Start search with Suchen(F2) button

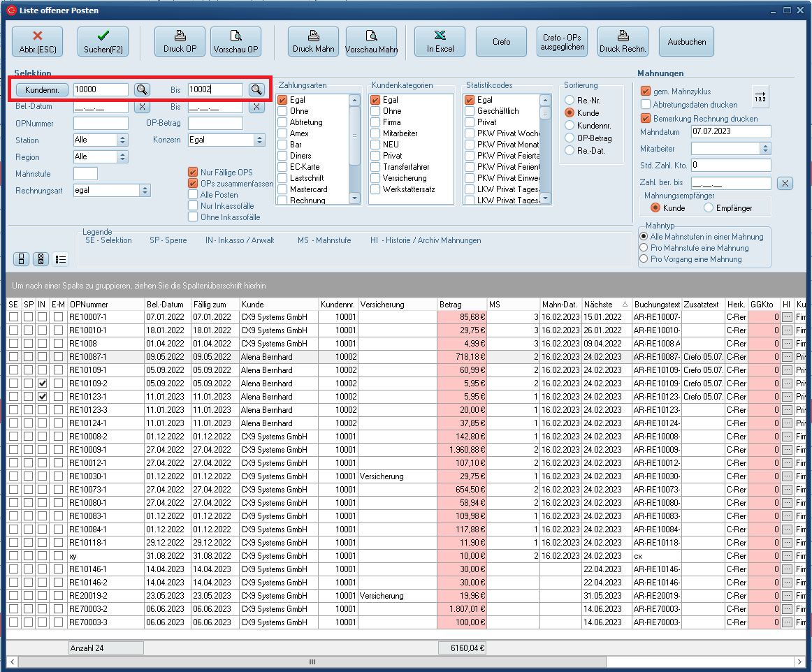click(x=103, y=42)
